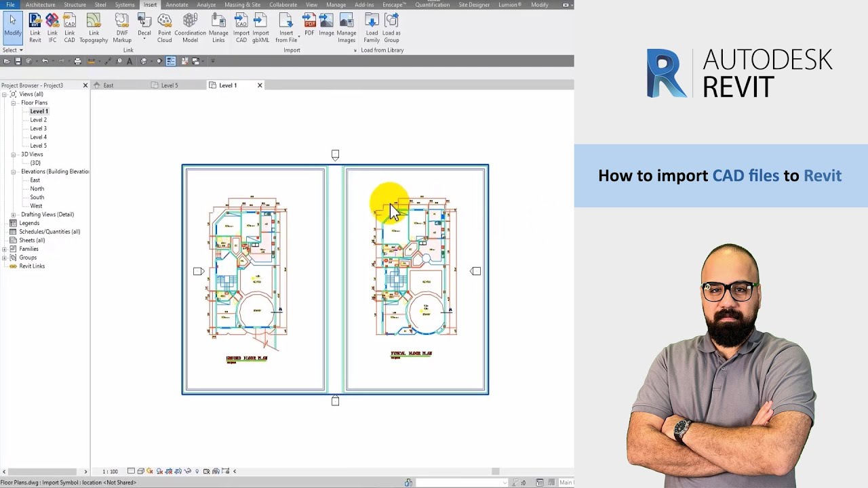Screen dimensions: 868x488
Task: Collapse the Views (all) node
Action: pos(5,94)
